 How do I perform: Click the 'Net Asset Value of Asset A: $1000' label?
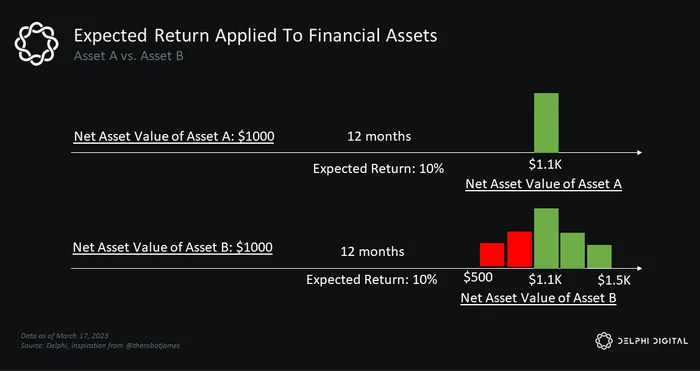pyautogui.click(x=174, y=136)
